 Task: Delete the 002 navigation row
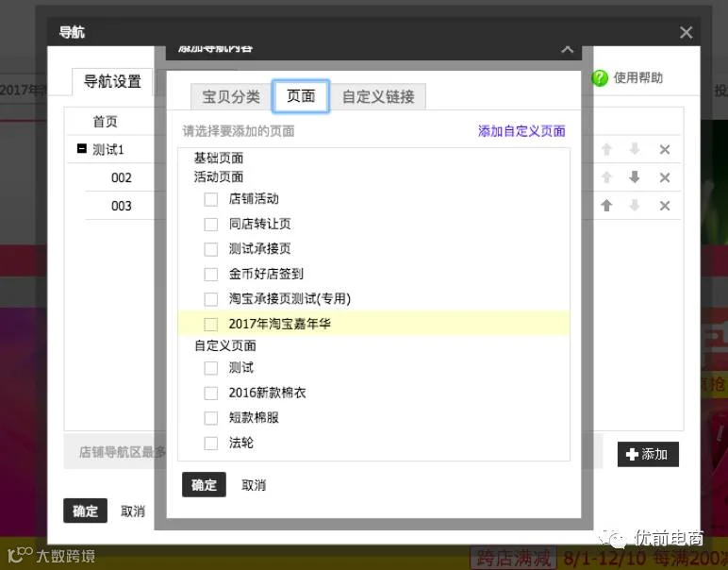(x=665, y=177)
